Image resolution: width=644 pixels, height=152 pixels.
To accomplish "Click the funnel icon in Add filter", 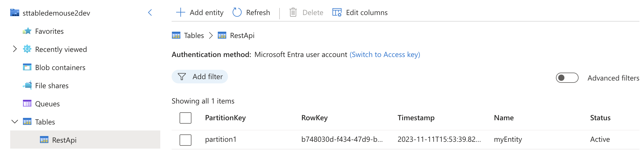I will click(x=182, y=77).
